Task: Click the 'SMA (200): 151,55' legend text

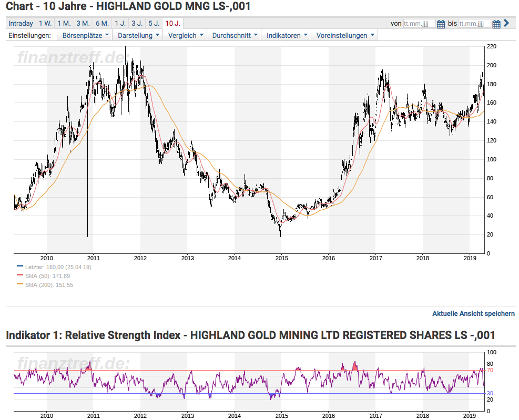Action: pos(49,285)
